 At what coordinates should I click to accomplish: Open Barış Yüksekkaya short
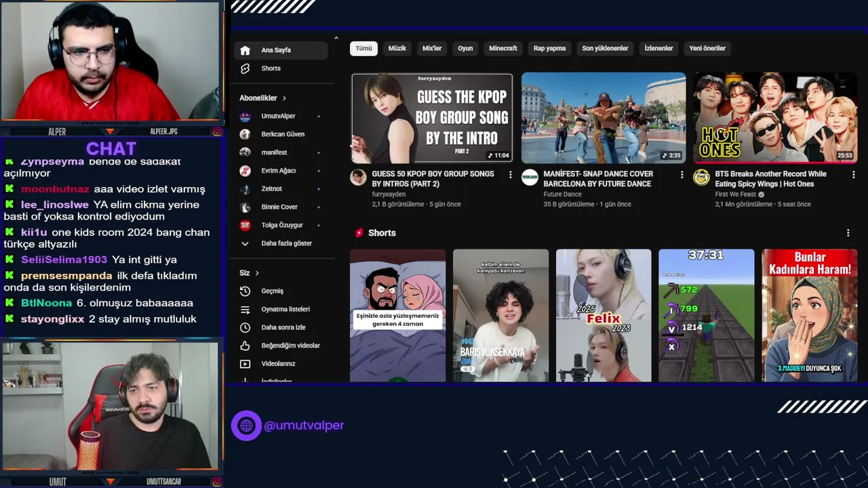point(500,315)
